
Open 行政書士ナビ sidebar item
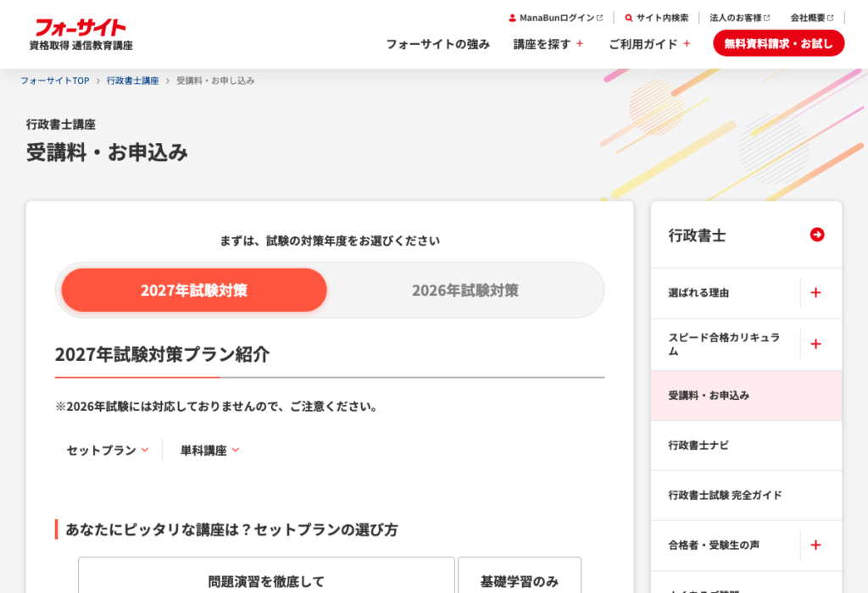[746, 446]
